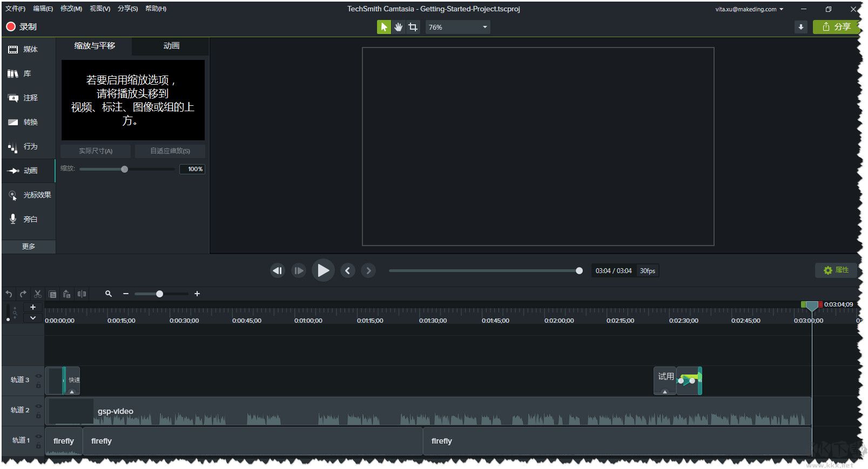Click the timeline zoom slider handle
This screenshot has width=868, height=469.
click(159, 294)
